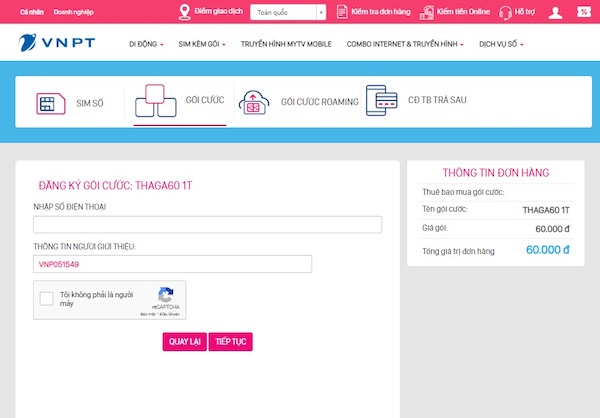600x418 pixels.
Task: Click the reCAPTCHA Bảo mật link
Action: coord(148,314)
